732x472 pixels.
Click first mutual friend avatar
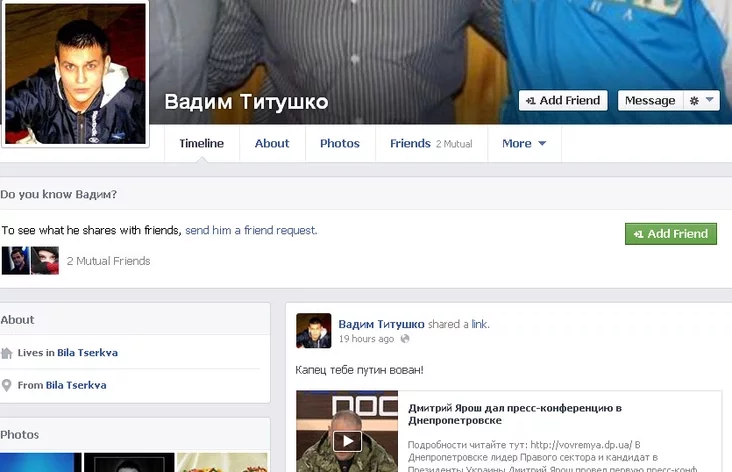pos(15,261)
